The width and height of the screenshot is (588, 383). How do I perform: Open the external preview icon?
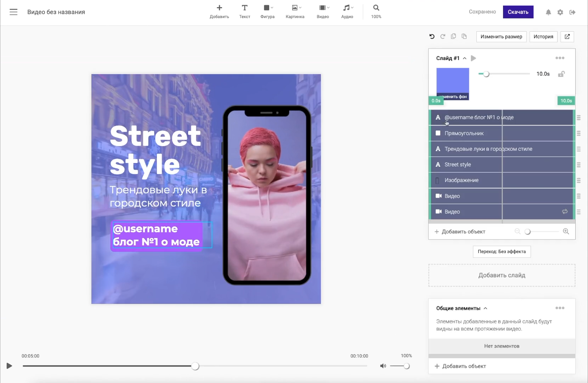click(x=567, y=37)
